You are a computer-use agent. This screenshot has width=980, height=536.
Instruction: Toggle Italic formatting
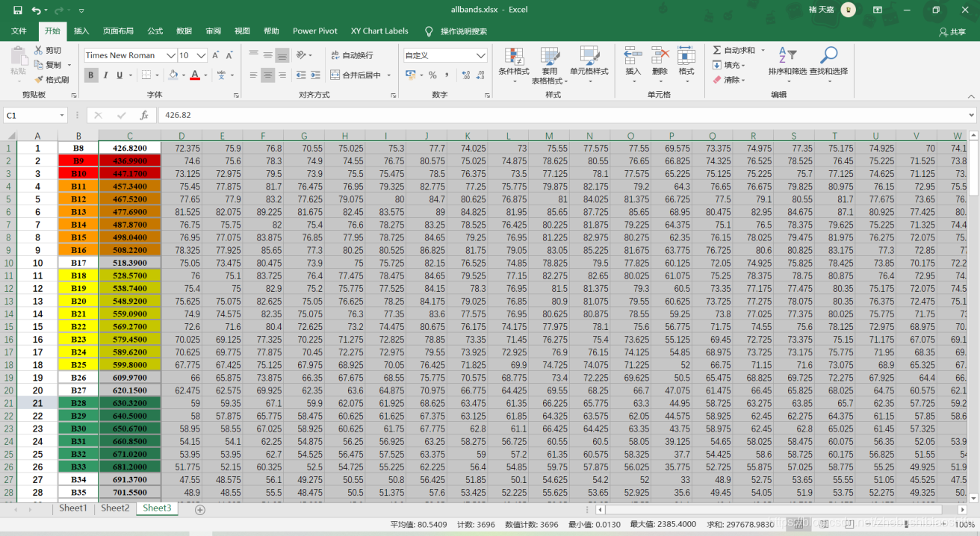pyautogui.click(x=105, y=75)
